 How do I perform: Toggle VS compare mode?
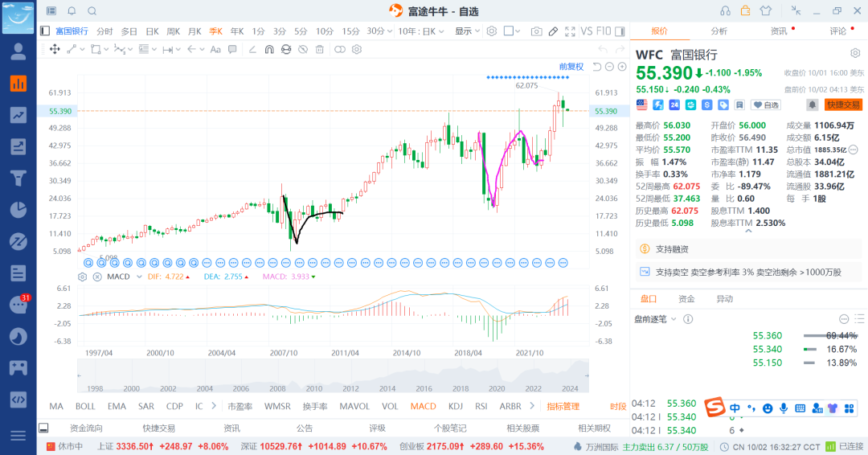[x=586, y=31]
